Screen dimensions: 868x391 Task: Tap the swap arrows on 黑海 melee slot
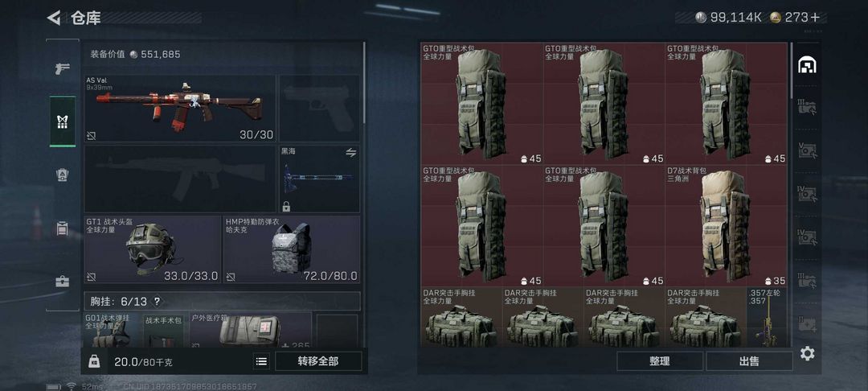coord(351,152)
